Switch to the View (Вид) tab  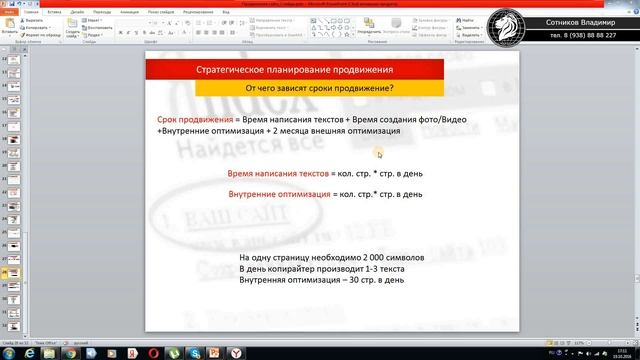(x=226, y=12)
